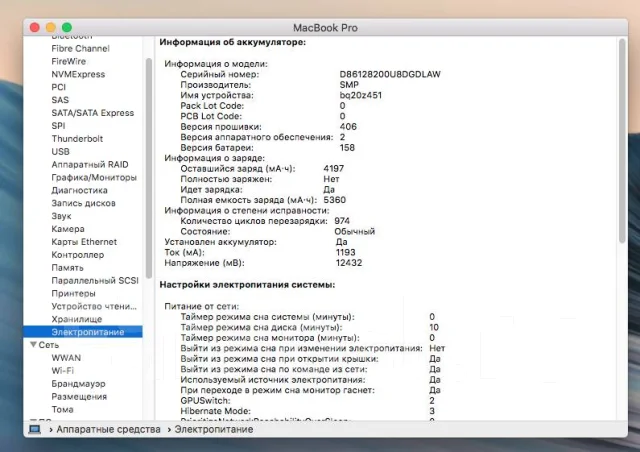
Task: Select FireWire in sidebar
Action: tap(69, 61)
